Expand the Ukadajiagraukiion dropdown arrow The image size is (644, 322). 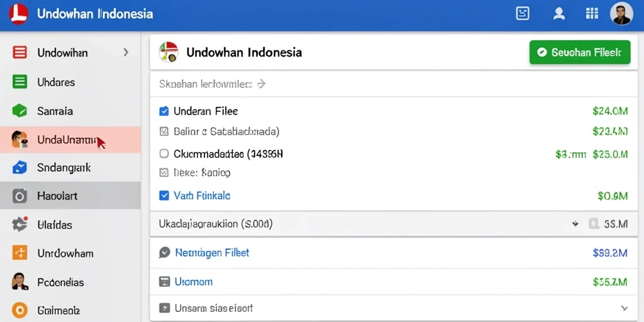(575, 225)
